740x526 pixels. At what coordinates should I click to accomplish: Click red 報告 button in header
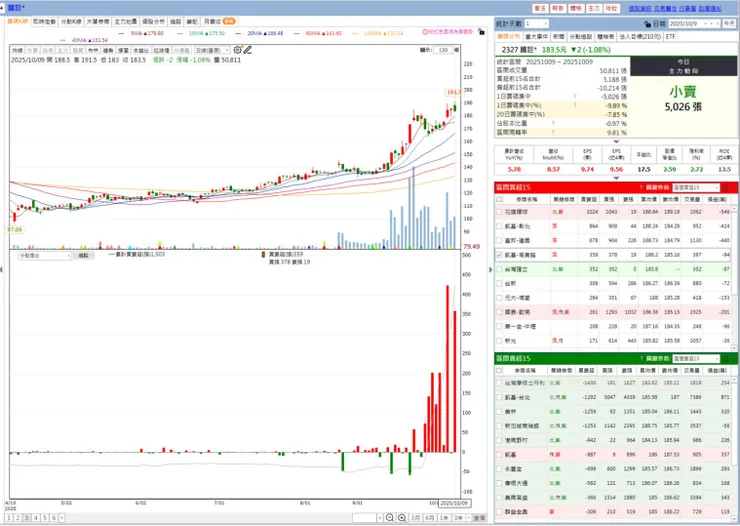coord(558,8)
